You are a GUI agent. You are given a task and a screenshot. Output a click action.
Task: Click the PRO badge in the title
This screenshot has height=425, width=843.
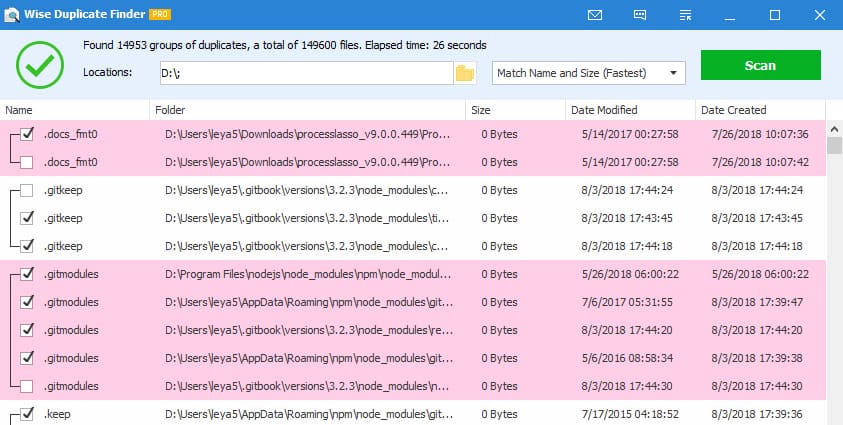(160, 15)
